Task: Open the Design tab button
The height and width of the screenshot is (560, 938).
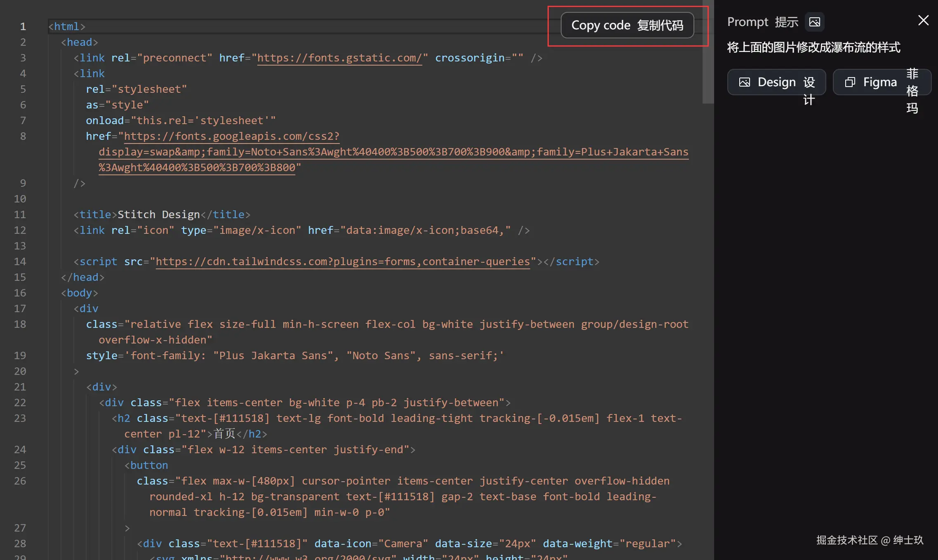Action: coord(776,82)
